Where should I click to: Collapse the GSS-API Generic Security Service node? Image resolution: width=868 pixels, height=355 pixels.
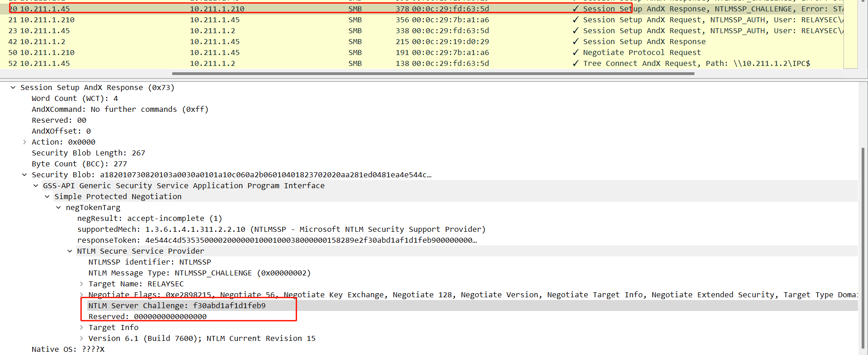(x=36, y=186)
